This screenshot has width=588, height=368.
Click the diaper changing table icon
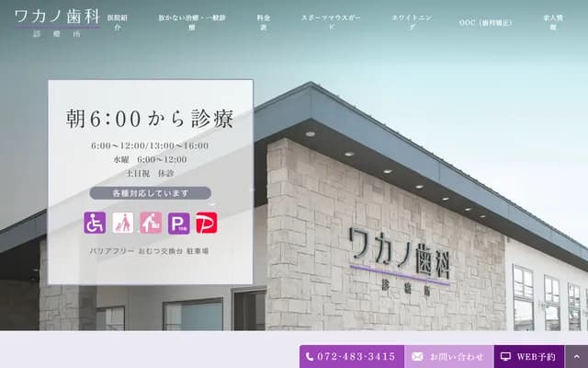[151, 223]
